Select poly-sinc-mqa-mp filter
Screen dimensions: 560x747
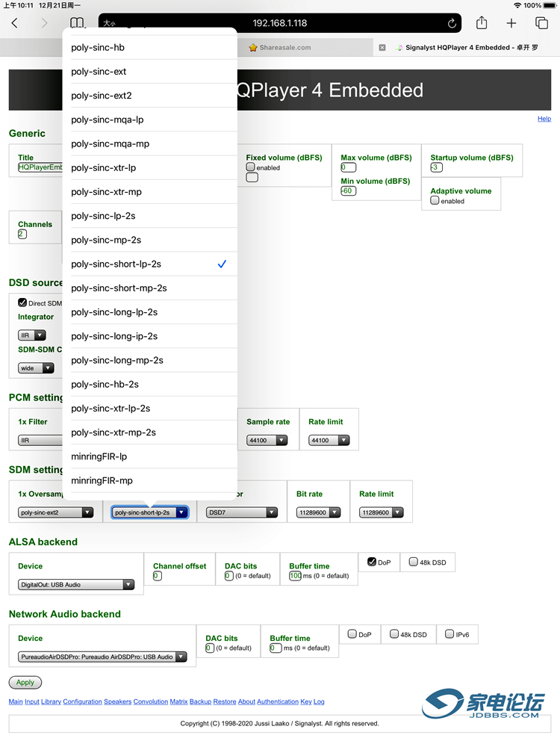(149, 144)
